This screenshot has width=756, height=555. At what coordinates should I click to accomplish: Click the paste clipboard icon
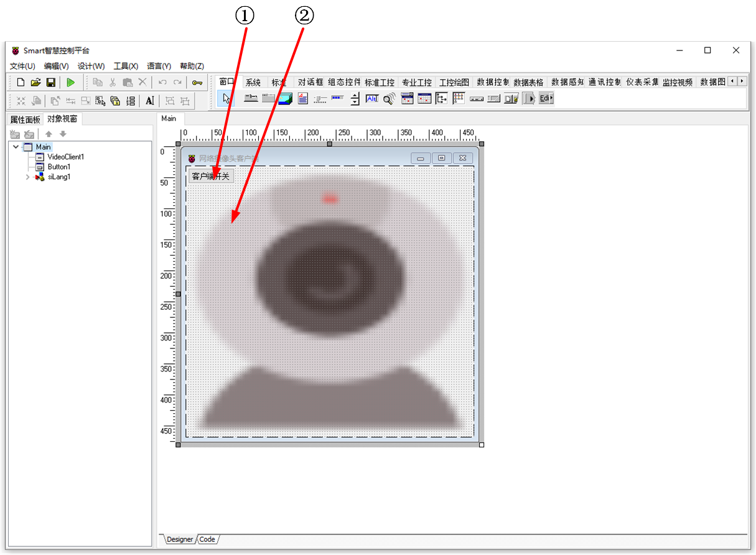click(128, 82)
